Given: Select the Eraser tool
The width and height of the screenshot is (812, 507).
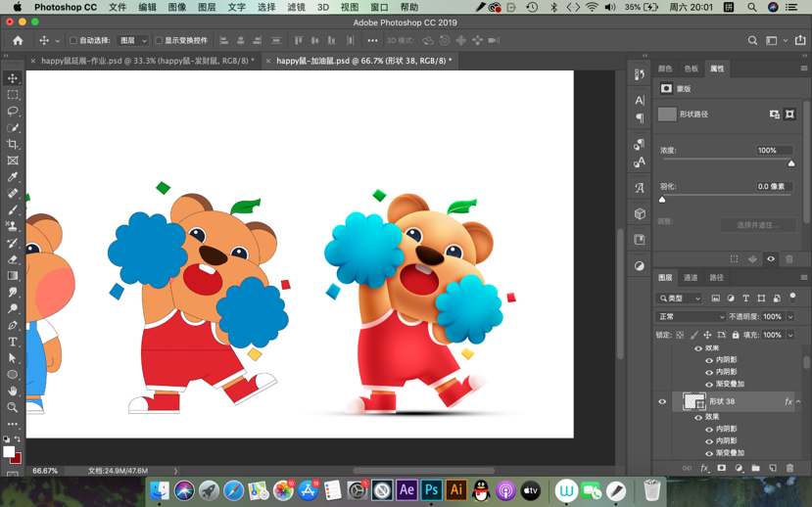Looking at the screenshot, I should click(13, 259).
